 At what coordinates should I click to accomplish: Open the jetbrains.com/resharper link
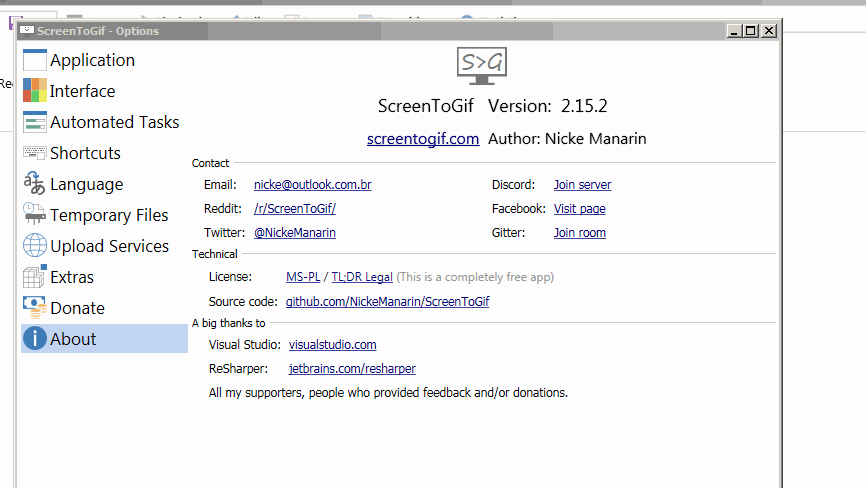pyautogui.click(x=352, y=368)
